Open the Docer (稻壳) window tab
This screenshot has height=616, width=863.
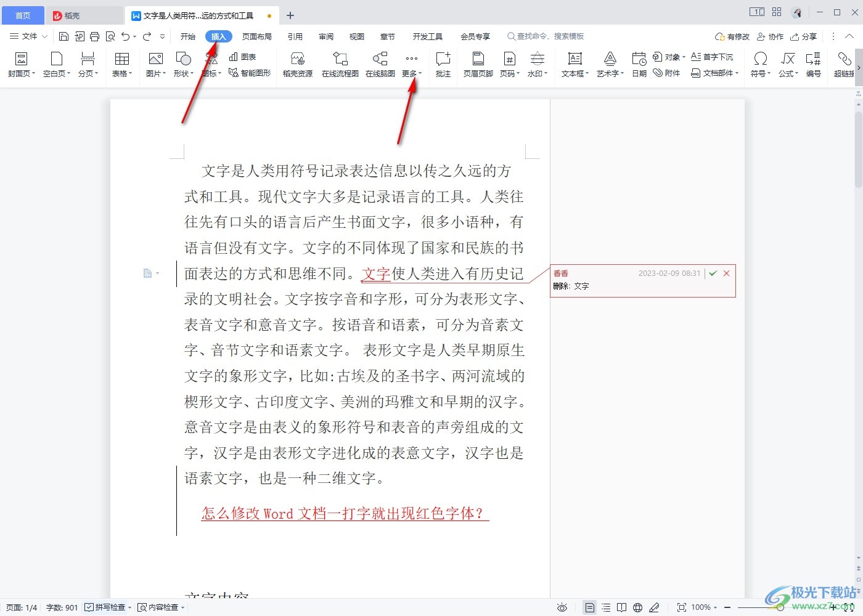coord(85,15)
